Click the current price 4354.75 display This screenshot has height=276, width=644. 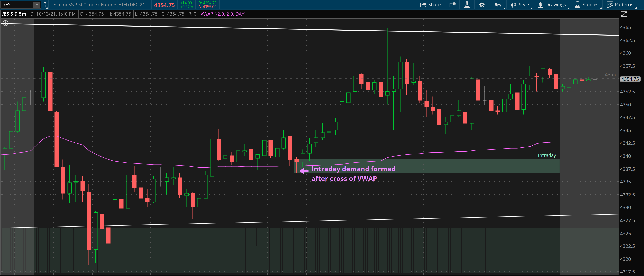point(164,5)
